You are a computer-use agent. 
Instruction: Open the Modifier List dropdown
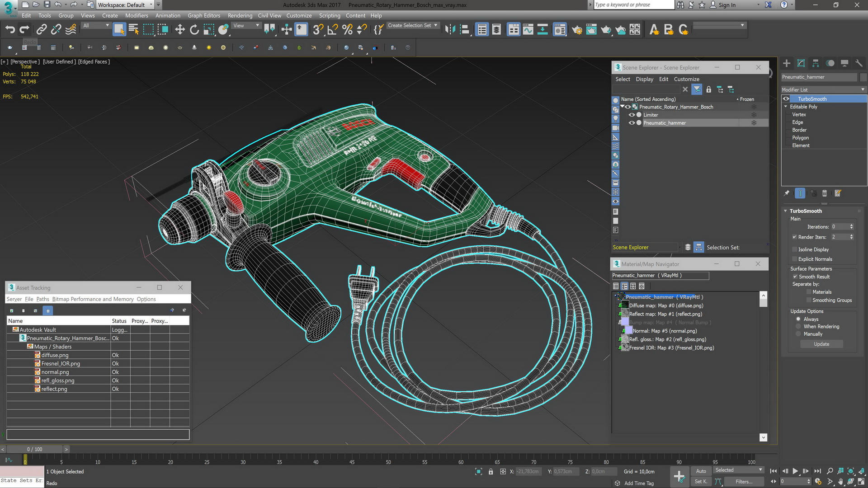click(823, 89)
